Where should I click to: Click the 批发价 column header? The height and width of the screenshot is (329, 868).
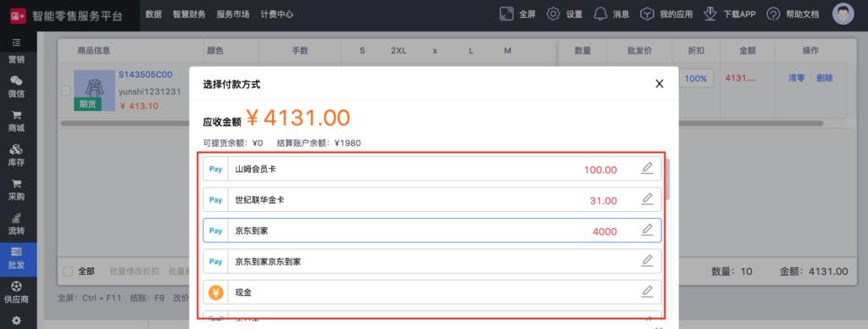(x=639, y=50)
